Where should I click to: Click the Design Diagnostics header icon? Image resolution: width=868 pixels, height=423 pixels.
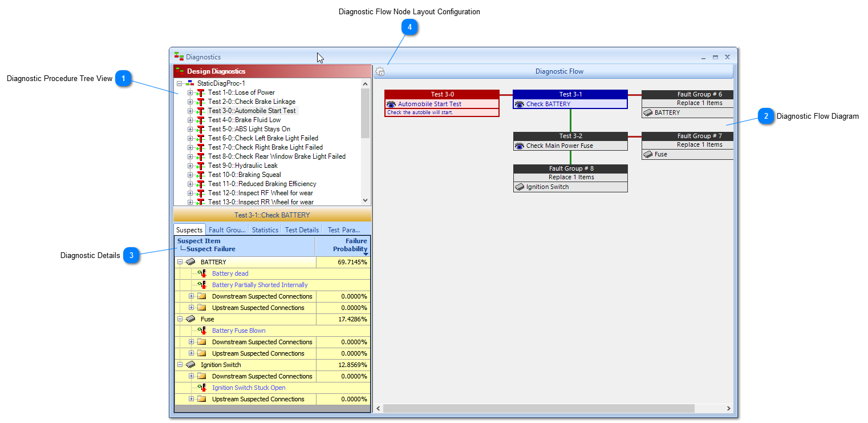(x=180, y=71)
